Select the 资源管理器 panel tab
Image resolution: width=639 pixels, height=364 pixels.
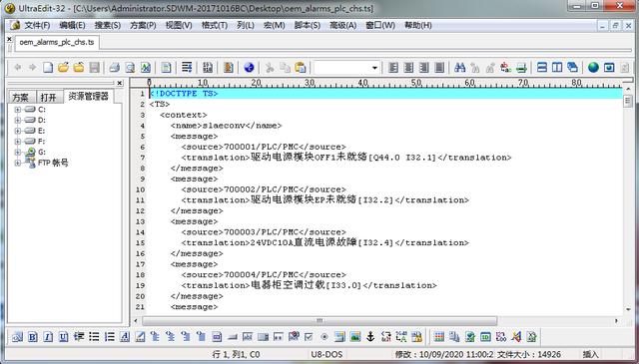[x=89, y=97]
